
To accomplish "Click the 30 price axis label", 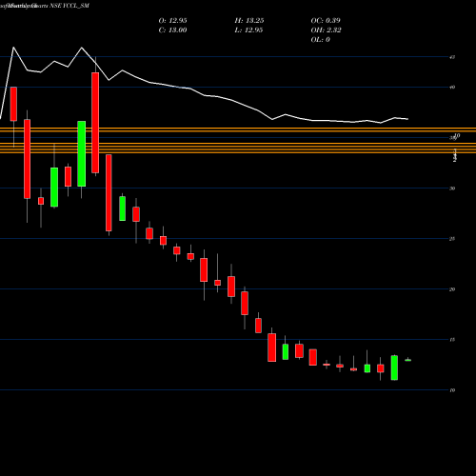I will 452,188.
